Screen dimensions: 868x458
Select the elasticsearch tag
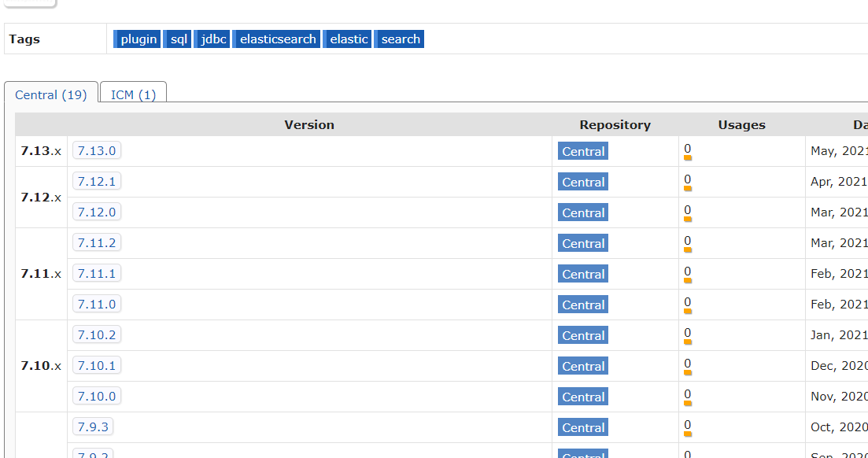tap(276, 39)
